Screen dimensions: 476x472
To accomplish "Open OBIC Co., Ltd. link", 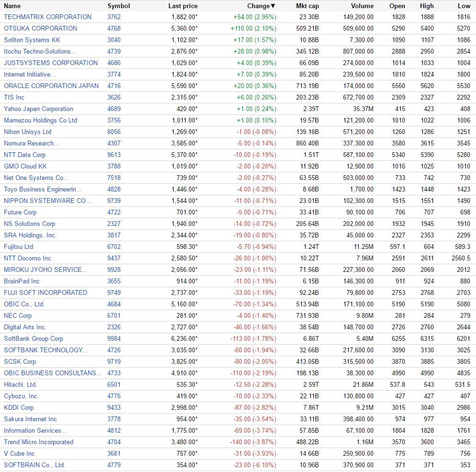I will [x=24, y=304].
